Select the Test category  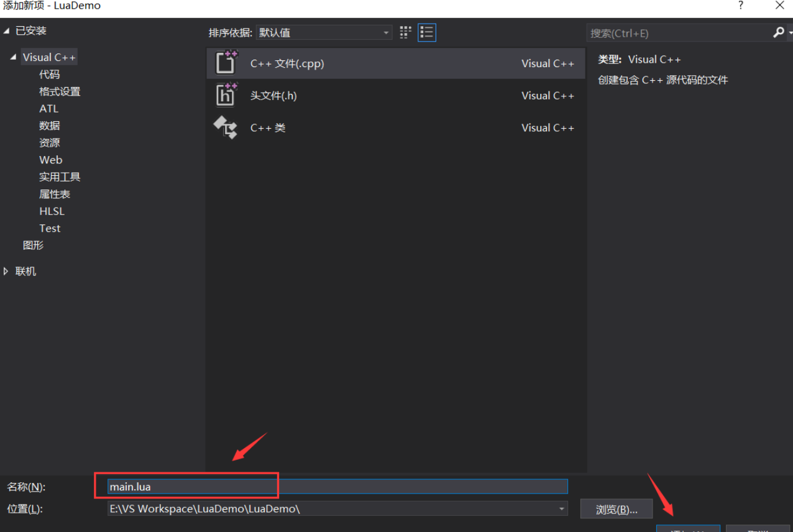pyautogui.click(x=50, y=228)
